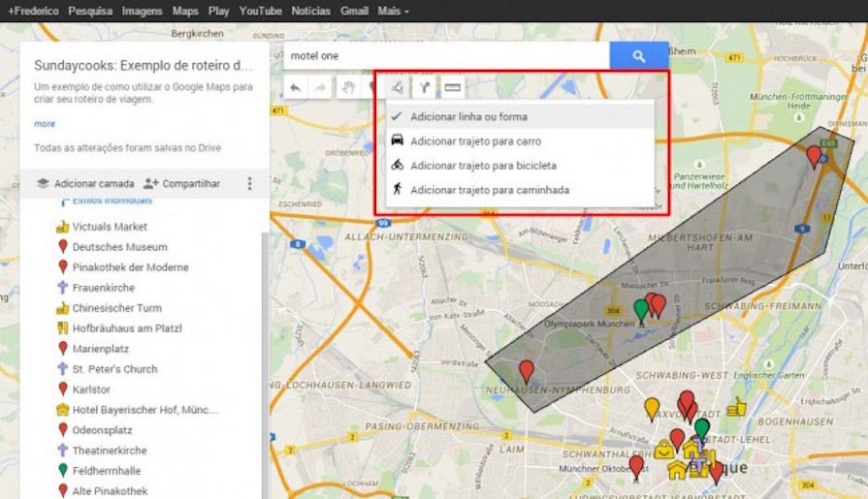Viewport: 868px width, 499px height.
Task: Open the Mais dropdown in top bar
Action: coord(393,11)
